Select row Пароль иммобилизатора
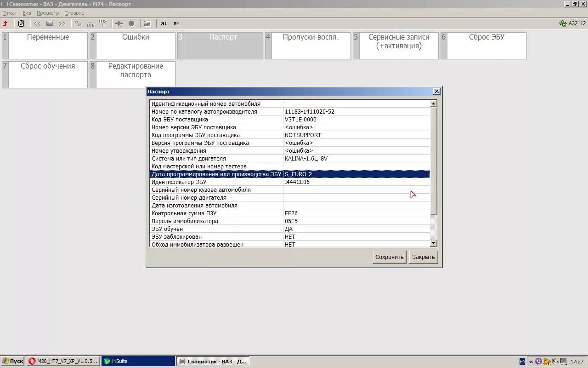This screenshot has width=588, height=368. (290, 221)
